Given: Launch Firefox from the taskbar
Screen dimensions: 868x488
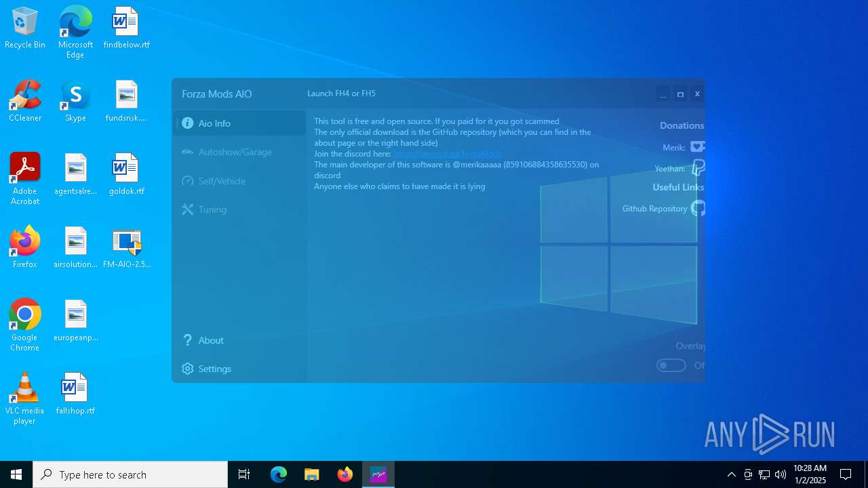Looking at the screenshot, I should (x=345, y=474).
